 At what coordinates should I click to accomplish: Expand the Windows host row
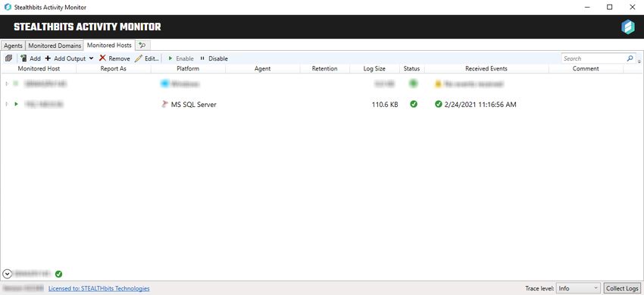coord(7,84)
